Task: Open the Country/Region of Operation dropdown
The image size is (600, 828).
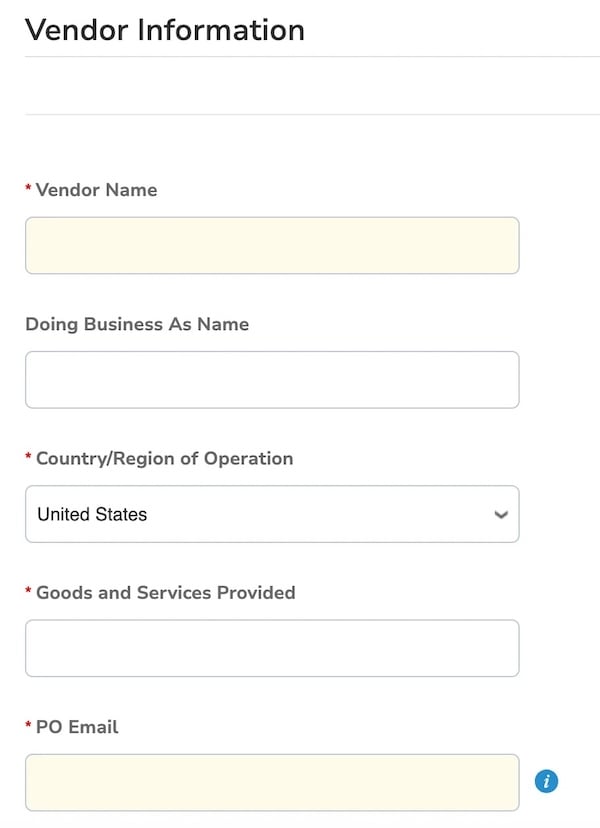Action: pyautogui.click(x=272, y=514)
